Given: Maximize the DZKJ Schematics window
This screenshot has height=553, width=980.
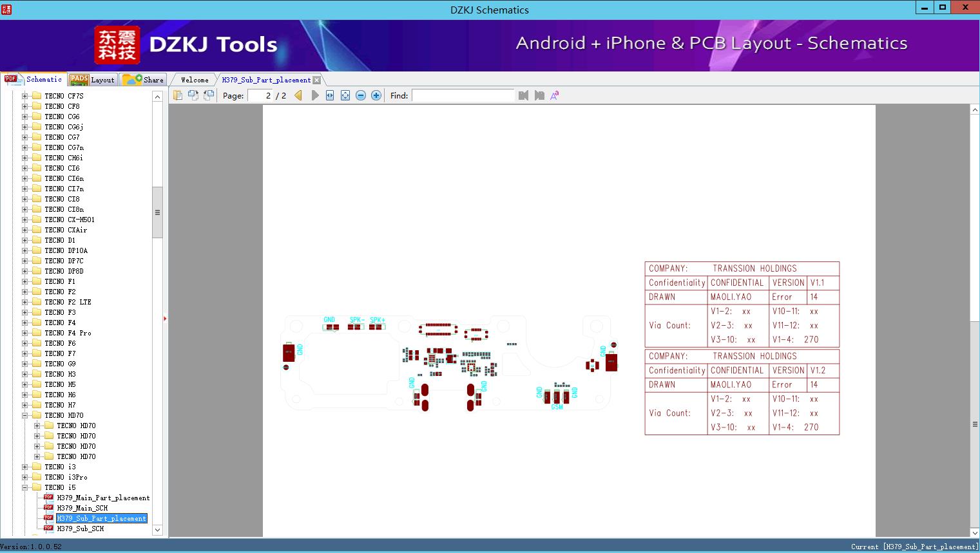Looking at the screenshot, I should coord(943,7).
